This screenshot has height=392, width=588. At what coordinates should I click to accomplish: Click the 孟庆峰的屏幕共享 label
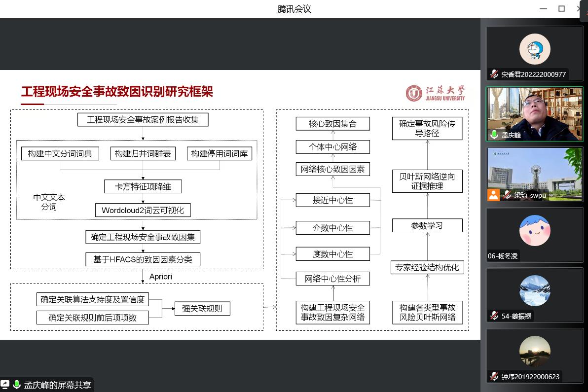coord(58,385)
